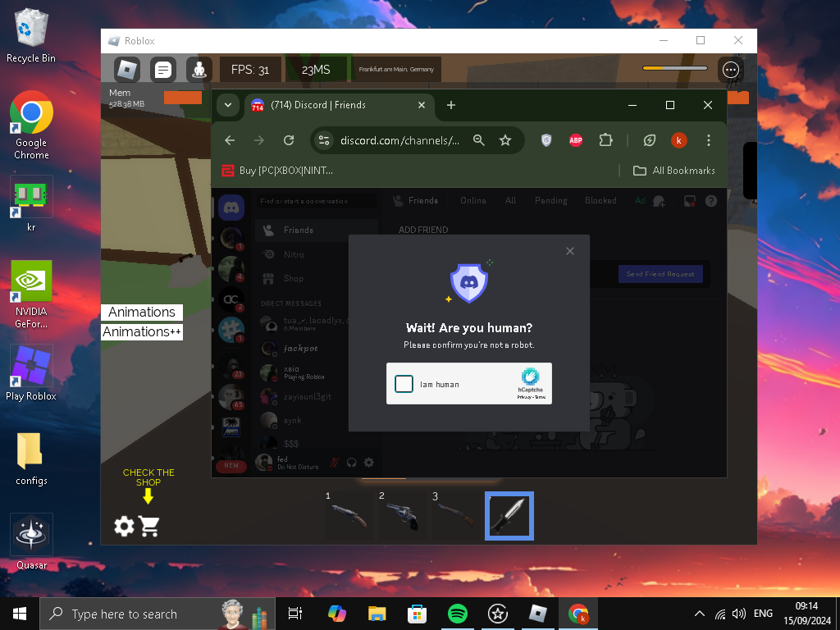Switch to the Blocked friends tab
This screenshot has height=630, width=840.
600,200
